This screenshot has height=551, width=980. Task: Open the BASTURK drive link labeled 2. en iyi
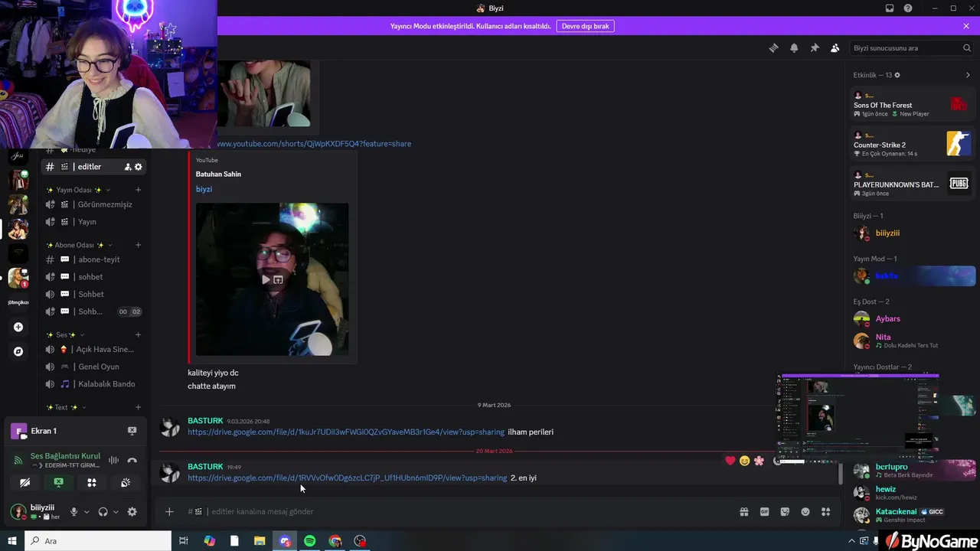[347, 478]
